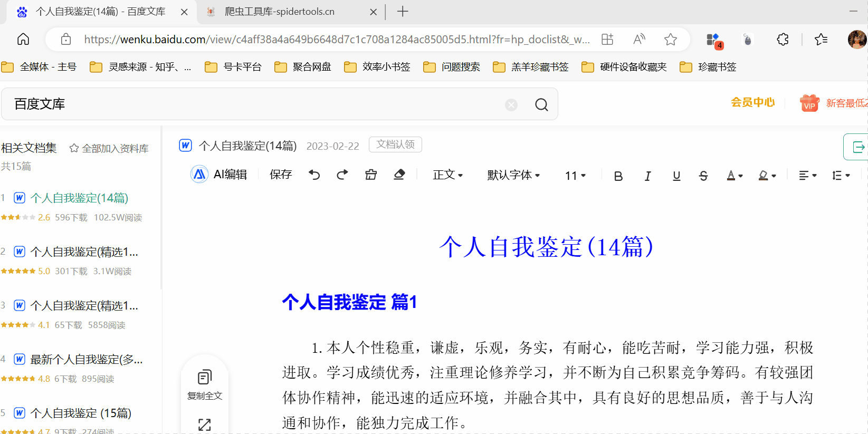Open the 灵感来源 - 知乎 bookmark folder
The image size is (868, 434).
[x=140, y=67]
